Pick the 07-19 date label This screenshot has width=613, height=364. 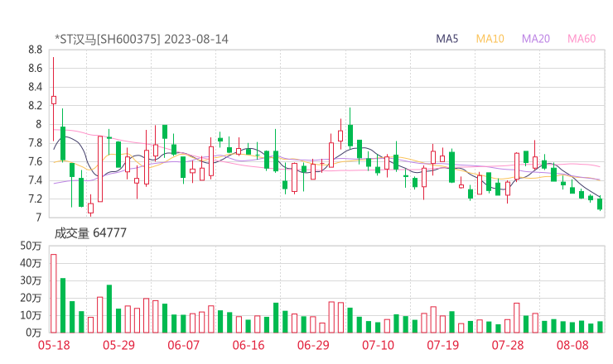click(x=442, y=345)
